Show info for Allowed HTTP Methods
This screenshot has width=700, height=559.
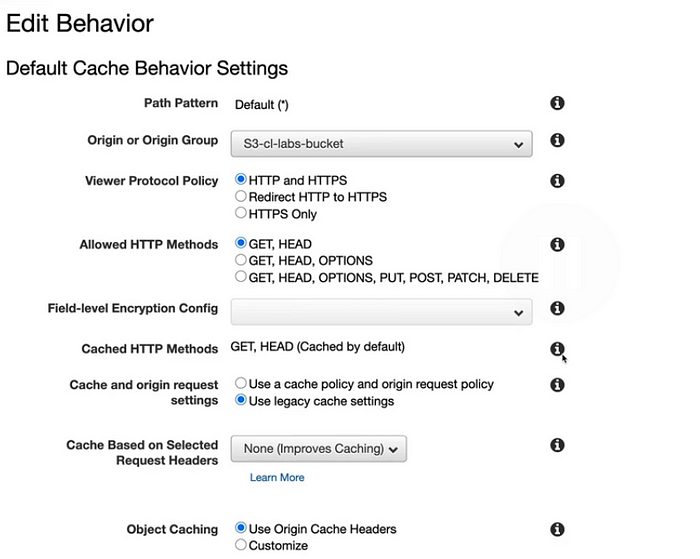point(557,245)
